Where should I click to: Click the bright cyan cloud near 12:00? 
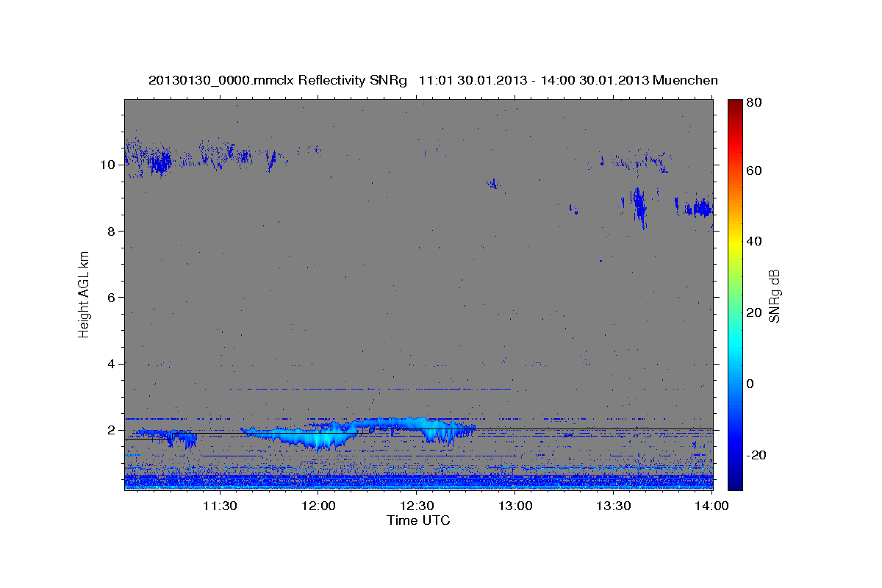320,439
